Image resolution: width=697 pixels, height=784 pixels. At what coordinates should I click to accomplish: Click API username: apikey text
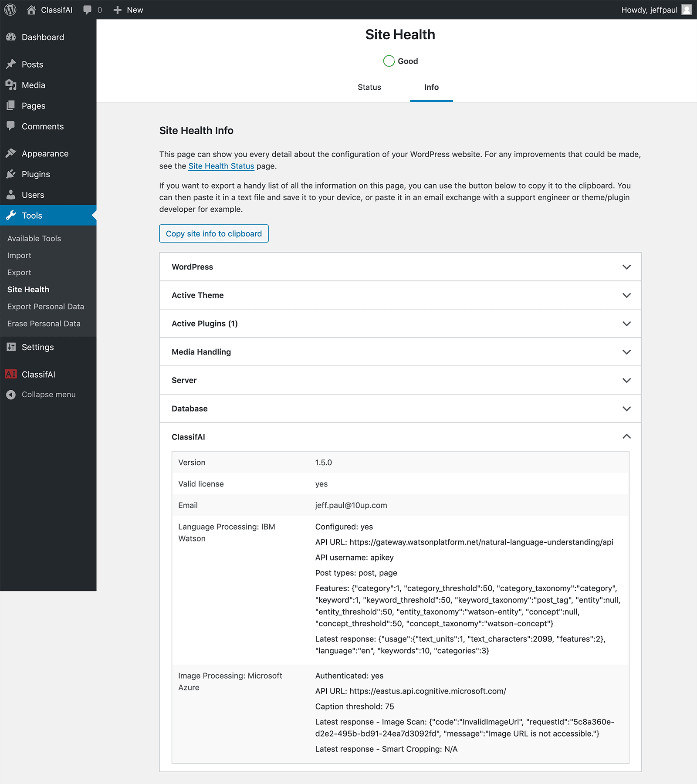pos(355,558)
